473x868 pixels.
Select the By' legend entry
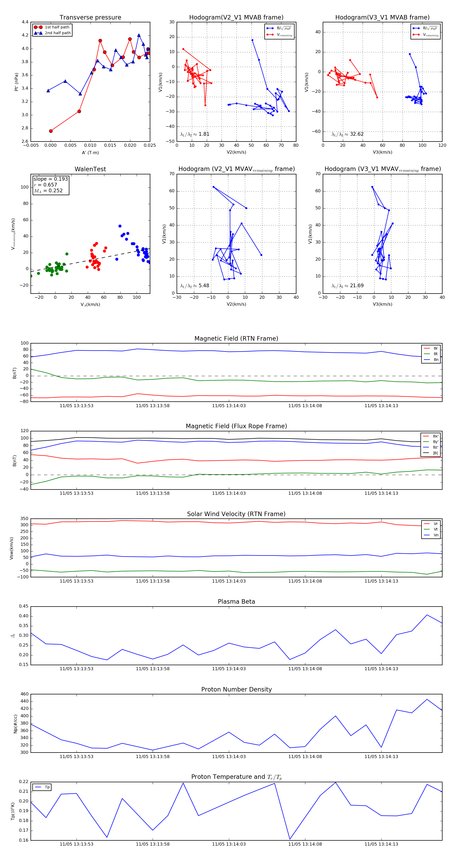point(431,442)
